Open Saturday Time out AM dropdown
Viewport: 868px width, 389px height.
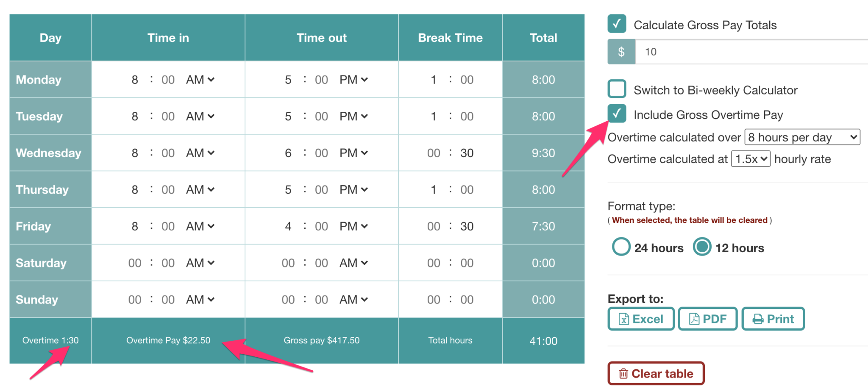pos(353,263)
